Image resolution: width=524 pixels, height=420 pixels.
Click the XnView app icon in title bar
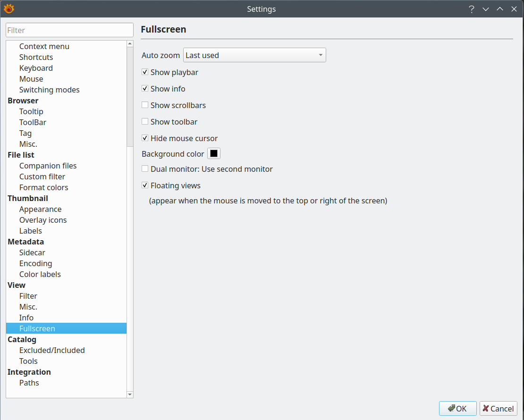click(x=8, y=8)
